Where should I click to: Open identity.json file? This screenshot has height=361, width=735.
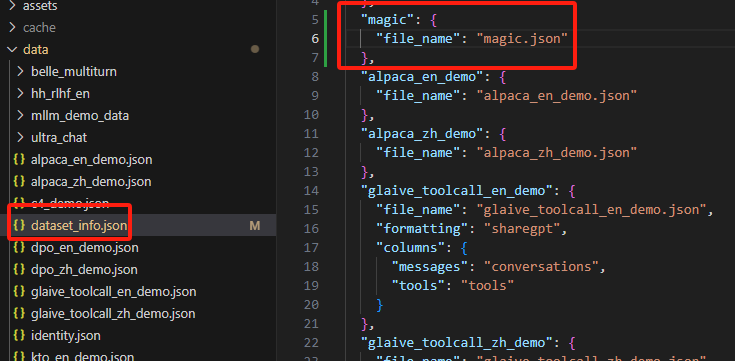(x=66, y=336)
